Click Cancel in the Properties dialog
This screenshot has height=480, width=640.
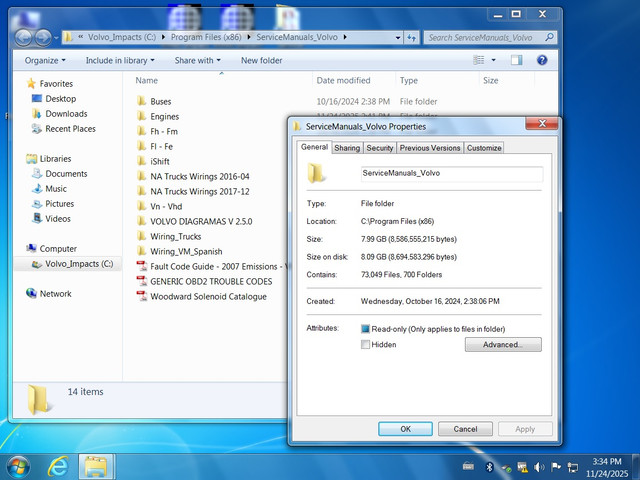[x=465, y=429]
